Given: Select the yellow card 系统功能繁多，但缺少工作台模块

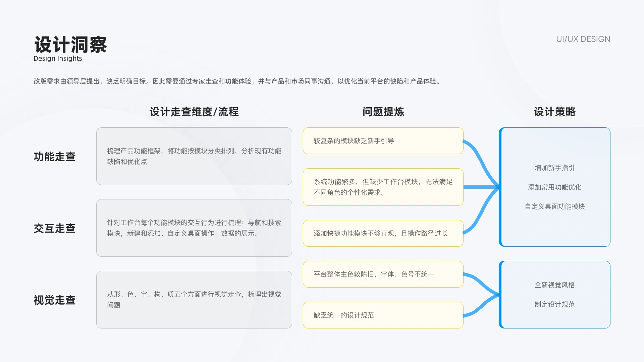Looking at the screenshot, I should coord(383,187).
